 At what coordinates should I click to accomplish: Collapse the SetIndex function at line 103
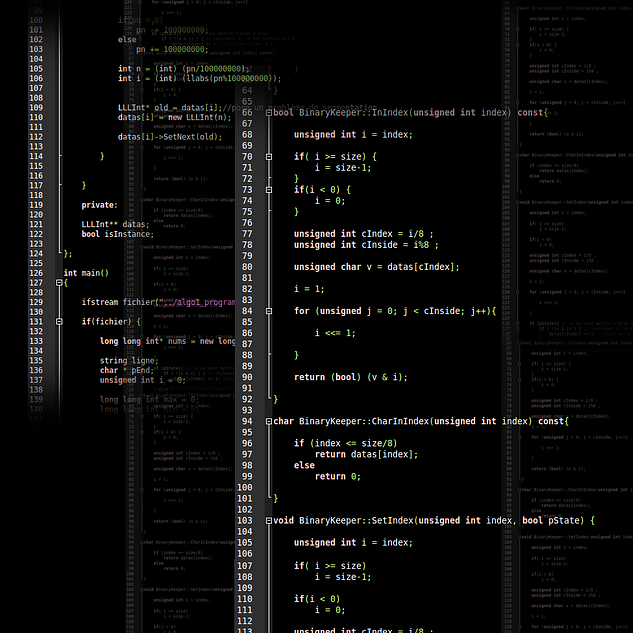269,520
